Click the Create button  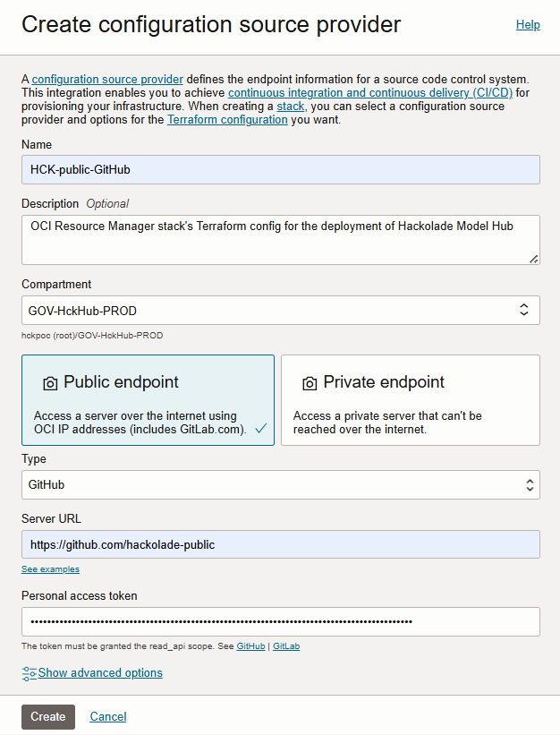(x=47, y=716)
